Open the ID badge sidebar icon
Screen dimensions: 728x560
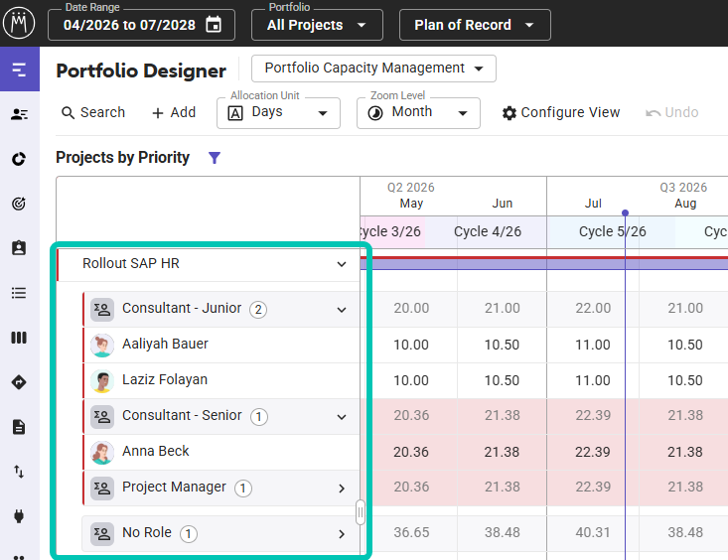[x=19, y=248]
